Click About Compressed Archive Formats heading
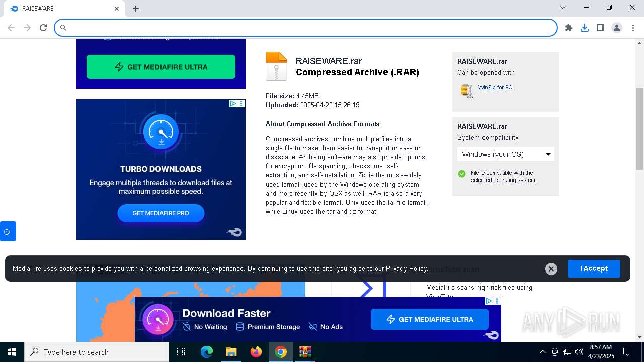The width and height of the screenshot is (644, 362). click(323, 124)
